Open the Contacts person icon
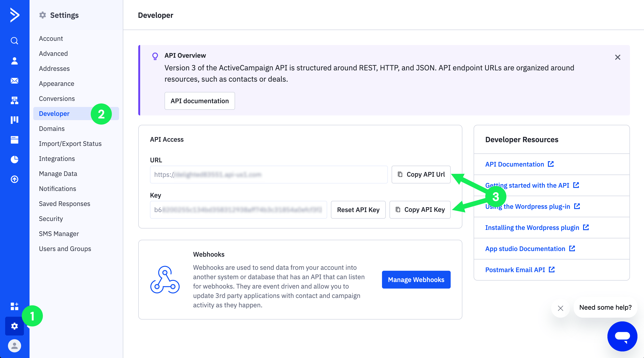The width and height of the screenshot is (644, 358). pos(15,61)
